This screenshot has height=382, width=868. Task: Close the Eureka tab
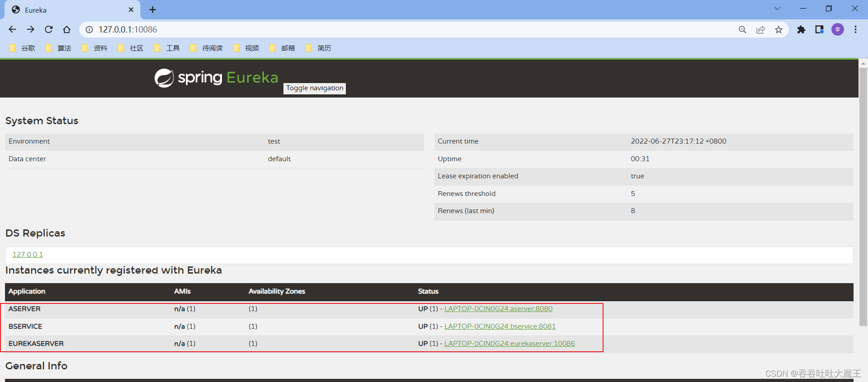point(131,9)
